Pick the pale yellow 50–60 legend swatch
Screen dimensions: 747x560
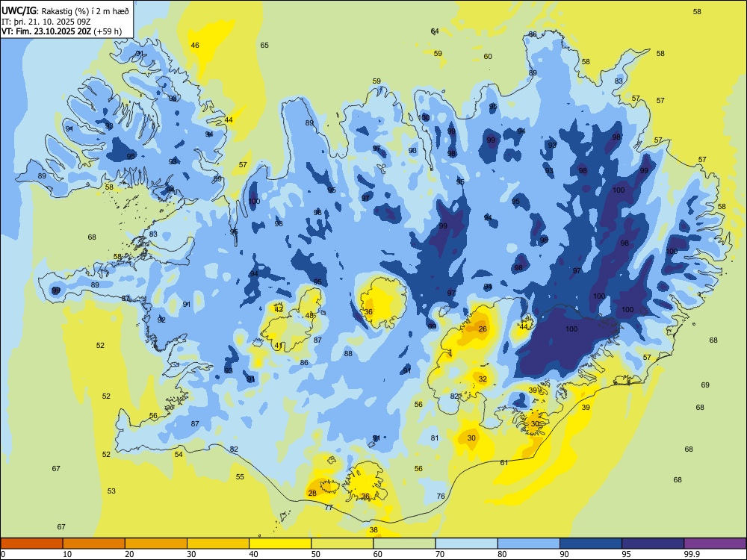point(342,544)
